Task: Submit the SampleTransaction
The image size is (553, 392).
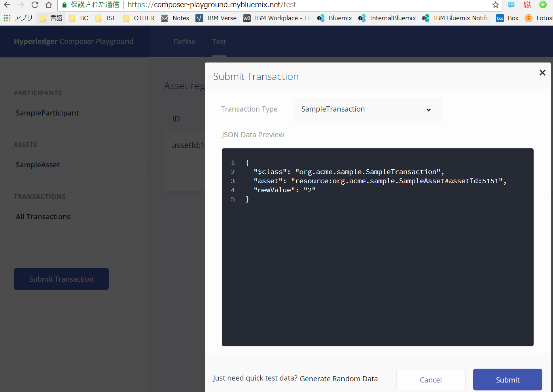Action: pyautogui.click(x=508, y=379)
